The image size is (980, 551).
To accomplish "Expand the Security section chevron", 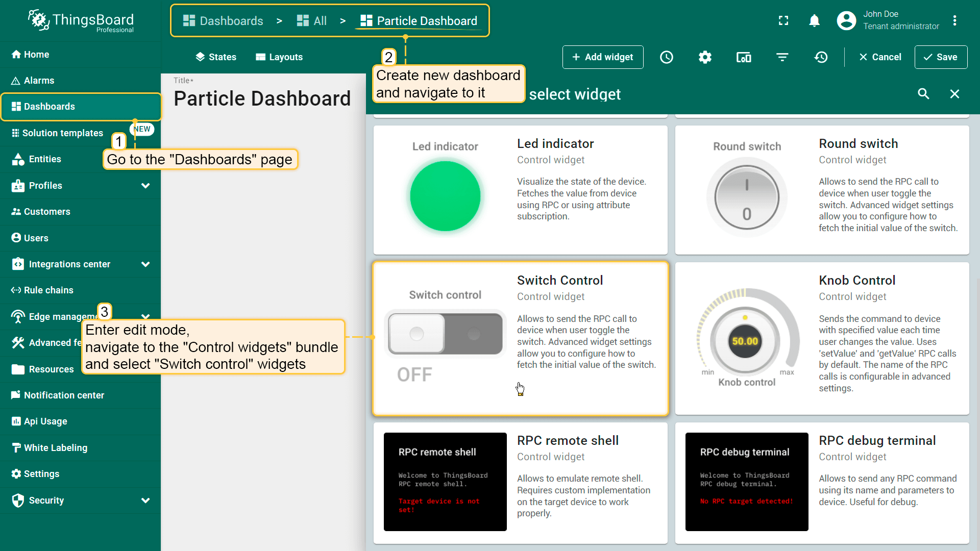I will click(145, 500).
